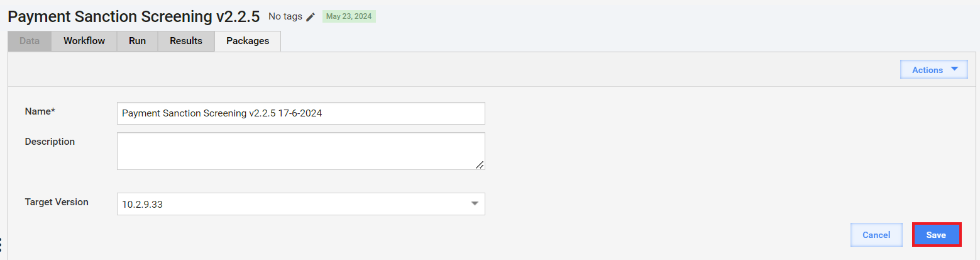Click the greyed-out Data tab
Screen dimensions: 980x260
tap(30, 41)
